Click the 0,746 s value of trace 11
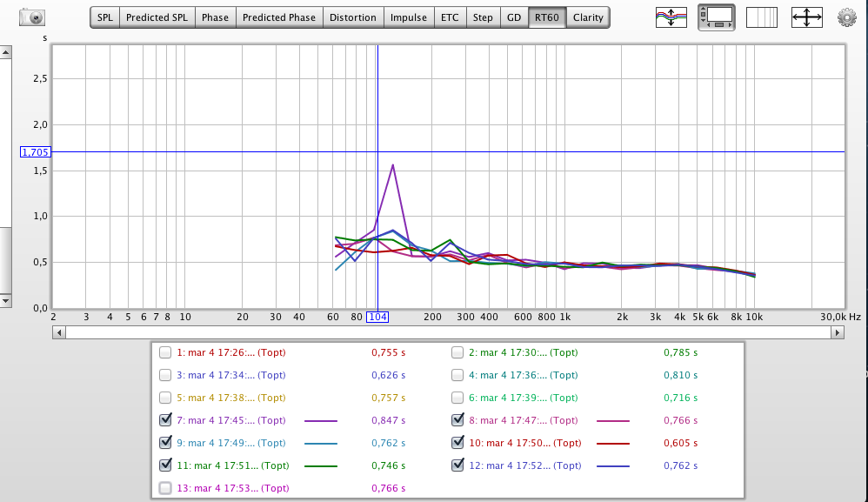Screen dimensions: 868x502 [388, 466]
